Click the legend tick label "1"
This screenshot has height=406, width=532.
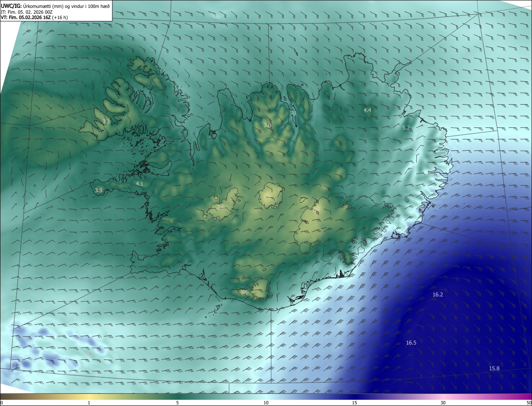tap(89, 403)
